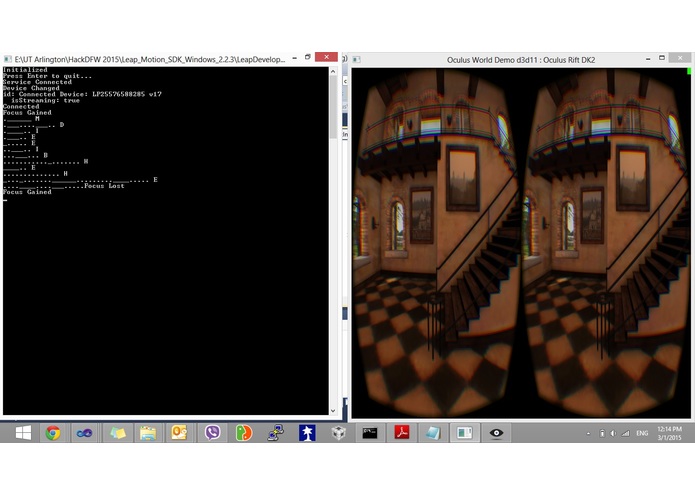Open battery status in system tray

pos(602,433)
